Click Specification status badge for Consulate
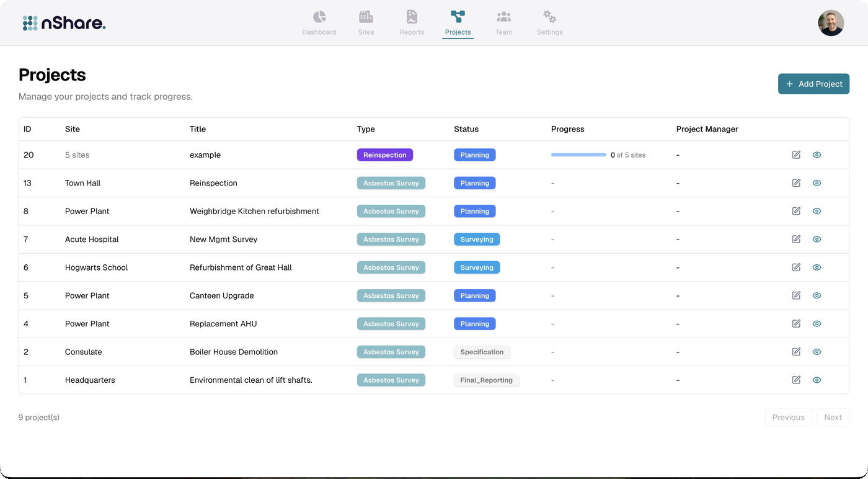Viewport: 868px width, 479px height. click(482, 352)
